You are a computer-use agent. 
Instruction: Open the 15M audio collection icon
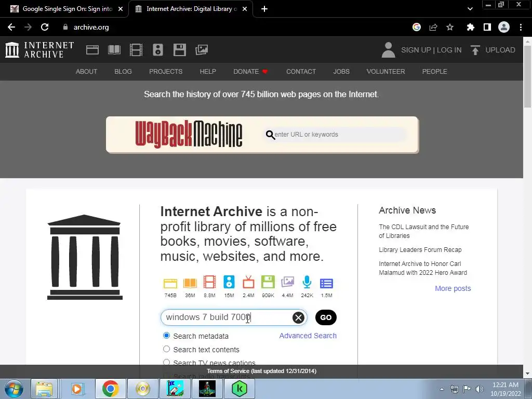(x=229, y=282)
